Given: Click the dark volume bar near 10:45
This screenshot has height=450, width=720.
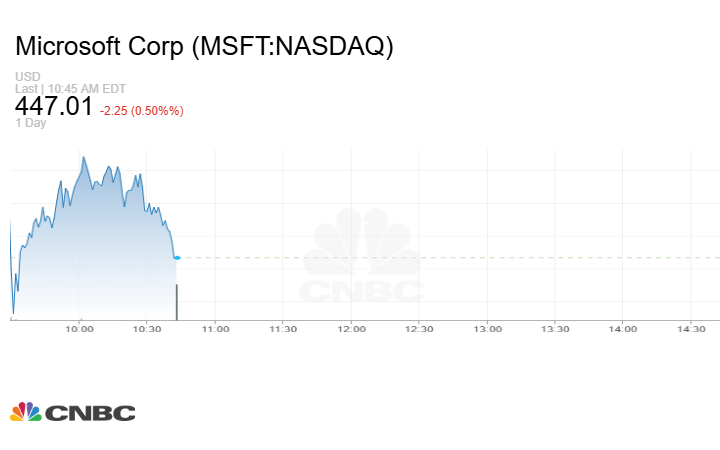Looking at the screenshot, I should 177,301.
